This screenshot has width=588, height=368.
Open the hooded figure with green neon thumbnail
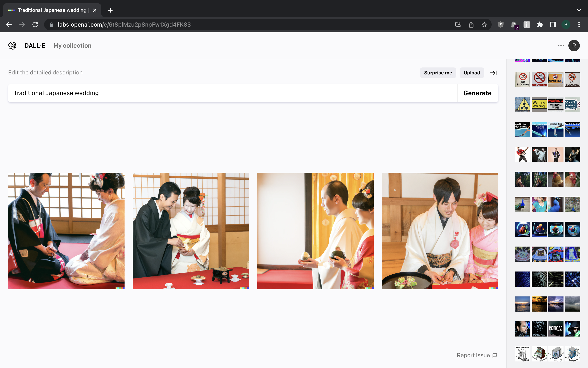coord(572,329)
